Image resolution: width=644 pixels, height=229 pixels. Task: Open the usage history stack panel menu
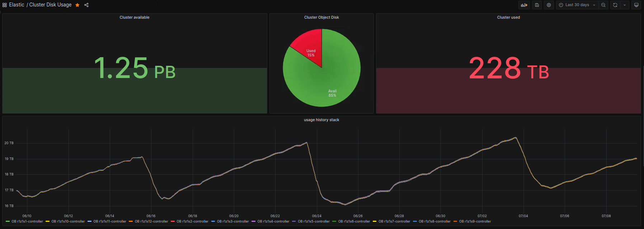[x=321, y=120]
